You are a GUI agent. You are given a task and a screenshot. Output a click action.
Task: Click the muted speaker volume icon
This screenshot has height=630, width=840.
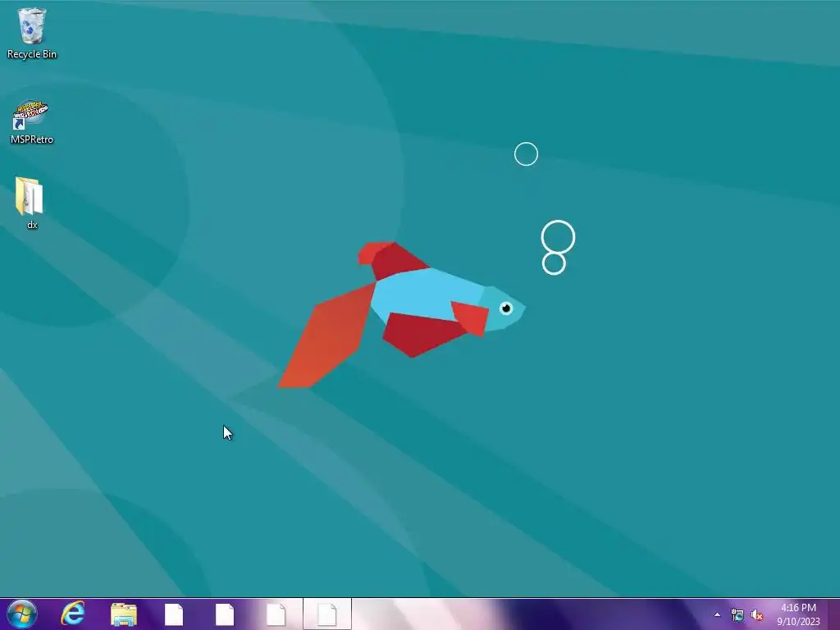(x=757, y=615)
